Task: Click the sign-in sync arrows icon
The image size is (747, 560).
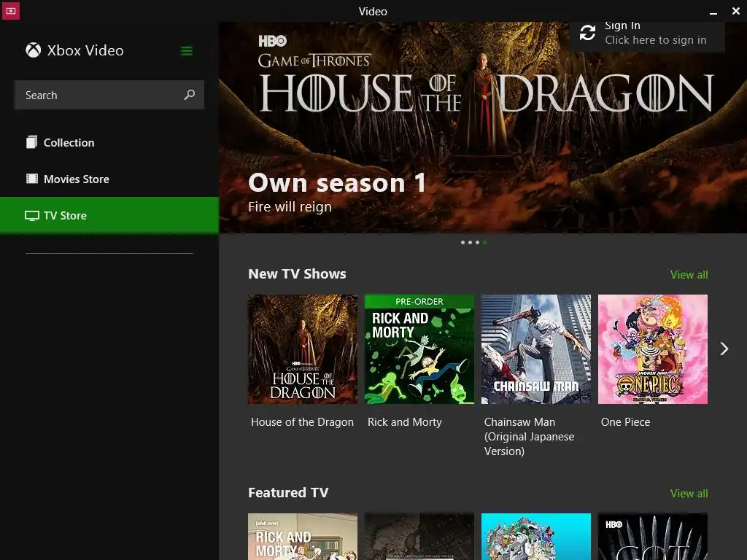Action: click(x=587, y=33)
